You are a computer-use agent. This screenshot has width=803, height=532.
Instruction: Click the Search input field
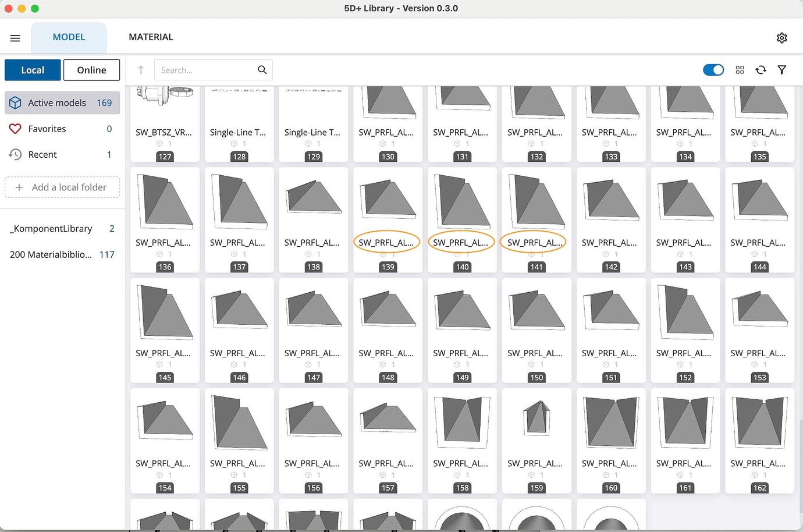pyautogui.click(x=204, y=69)
